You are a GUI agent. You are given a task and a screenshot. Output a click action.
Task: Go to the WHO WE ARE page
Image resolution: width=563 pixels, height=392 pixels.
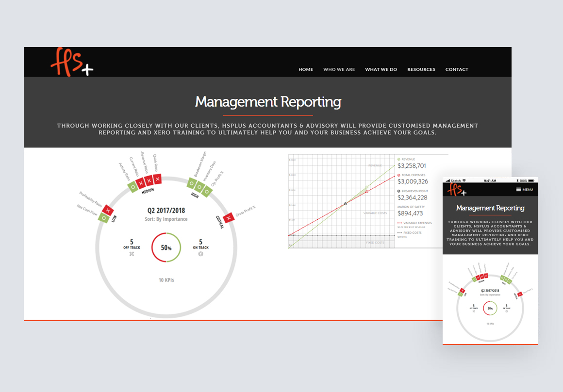click(339, 69)
